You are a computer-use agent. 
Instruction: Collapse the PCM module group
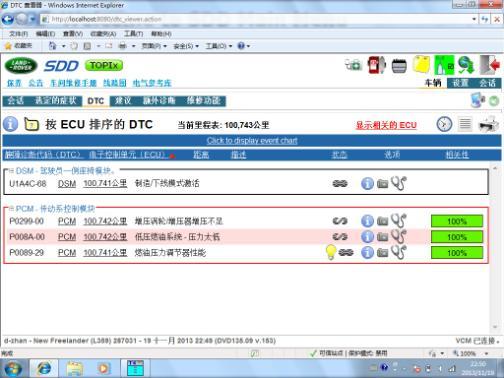[x=11, y=209]
